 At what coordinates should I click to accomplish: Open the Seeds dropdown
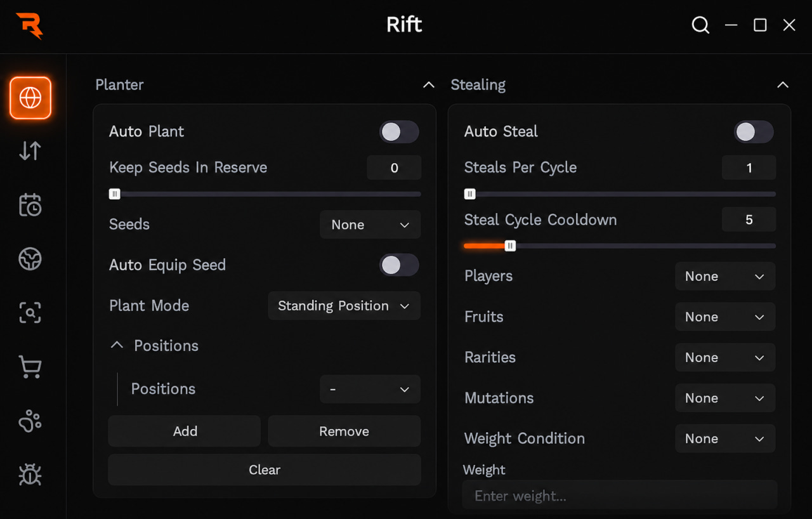370,225
